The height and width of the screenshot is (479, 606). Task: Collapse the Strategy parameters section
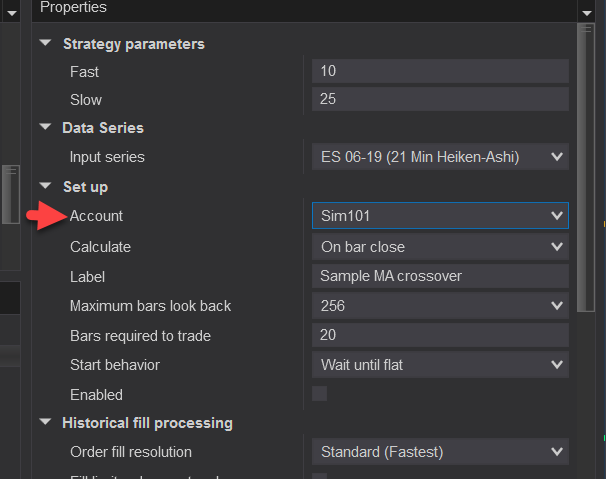click(x=45, y=44)
